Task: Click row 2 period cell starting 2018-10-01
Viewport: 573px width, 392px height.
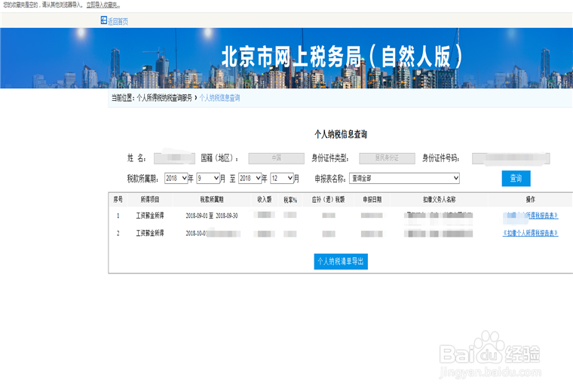Action: [213, 233]
